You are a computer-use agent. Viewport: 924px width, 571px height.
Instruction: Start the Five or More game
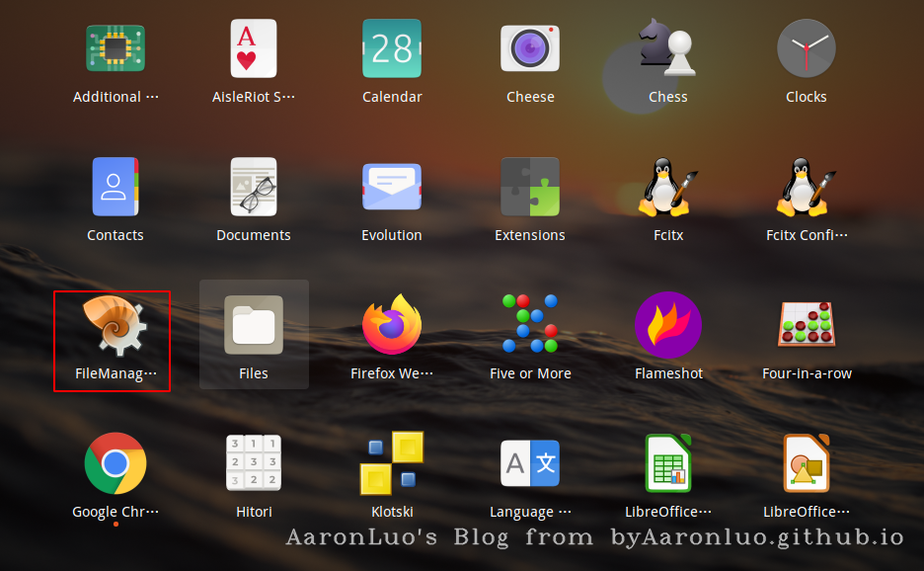pos(530,326)
